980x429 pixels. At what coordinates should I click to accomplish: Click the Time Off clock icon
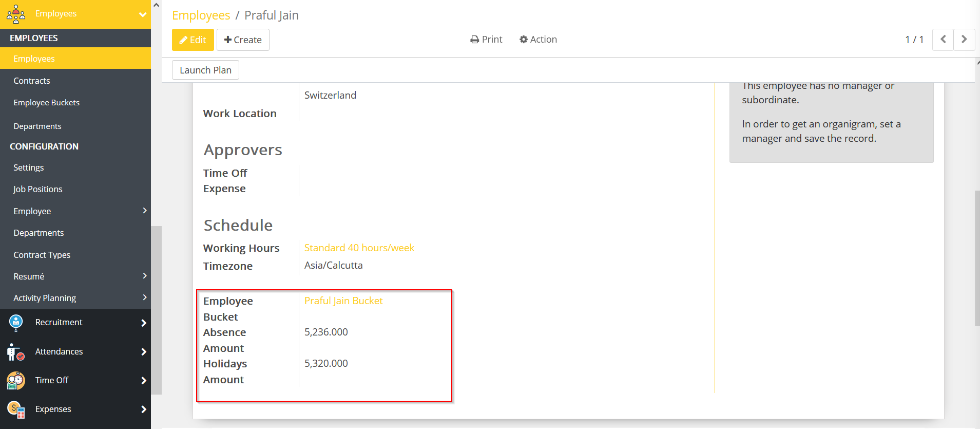point(16,381)
